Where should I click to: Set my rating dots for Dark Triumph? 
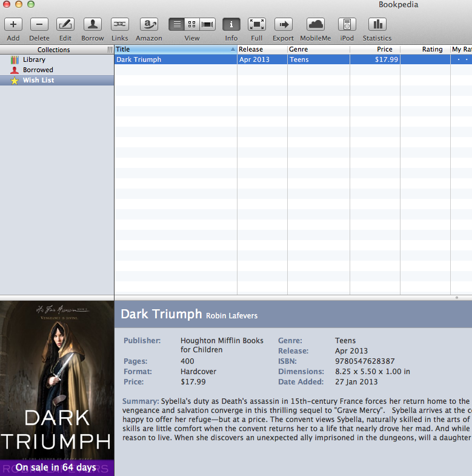tap(461, 59)
